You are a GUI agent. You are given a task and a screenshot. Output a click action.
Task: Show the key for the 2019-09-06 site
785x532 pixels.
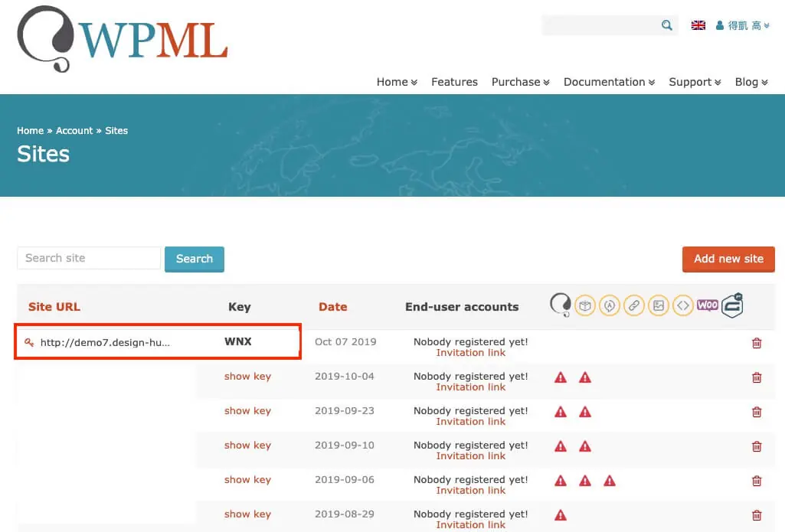pos(247,480)
